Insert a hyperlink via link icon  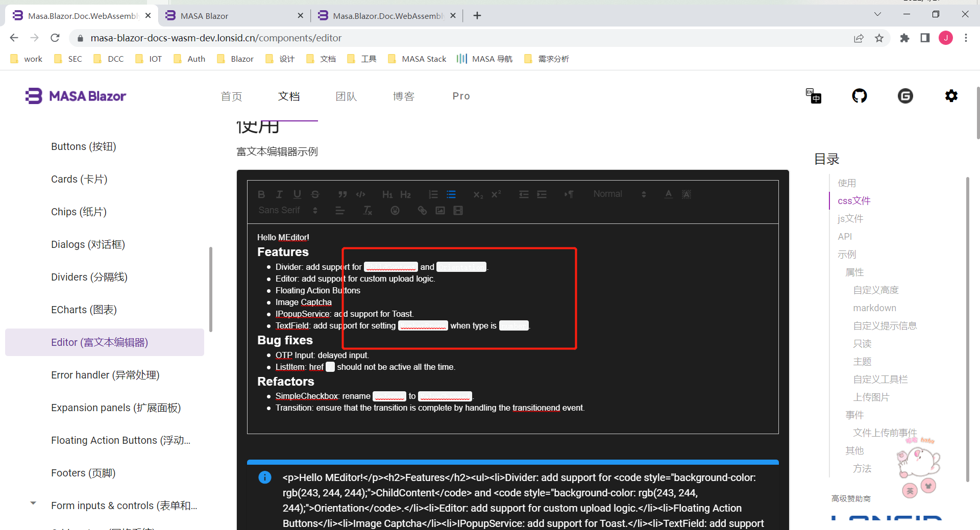(x=422, y=211)
